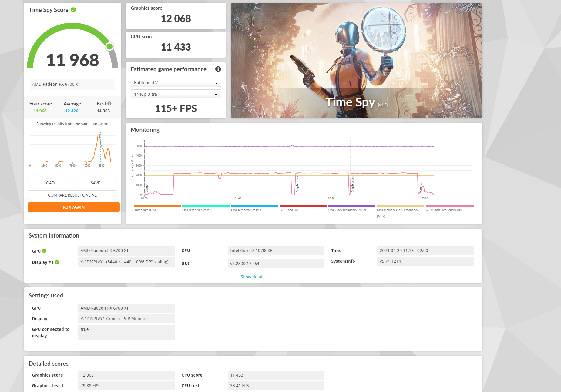Click Average score value 12 426
Image resolution: width=561 pixels, height=392 pixels.
pyautogui.click(x=72, y=111)
